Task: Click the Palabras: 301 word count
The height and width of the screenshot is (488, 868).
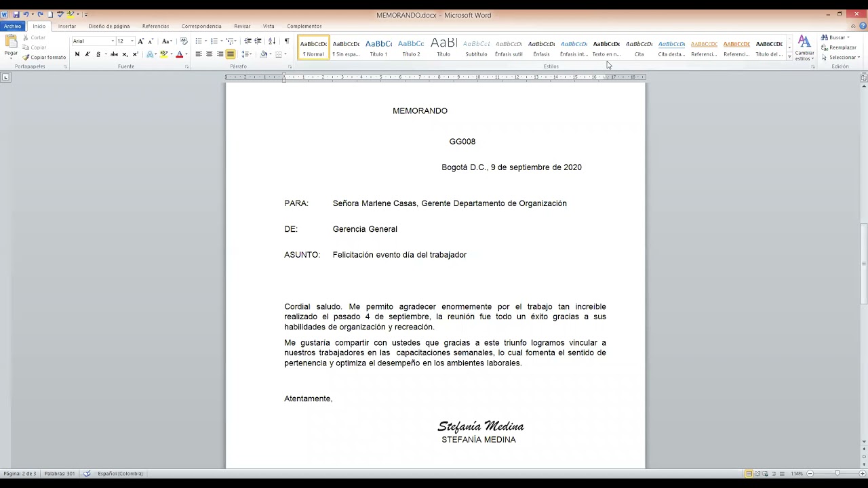Action: tap(60, 474)
